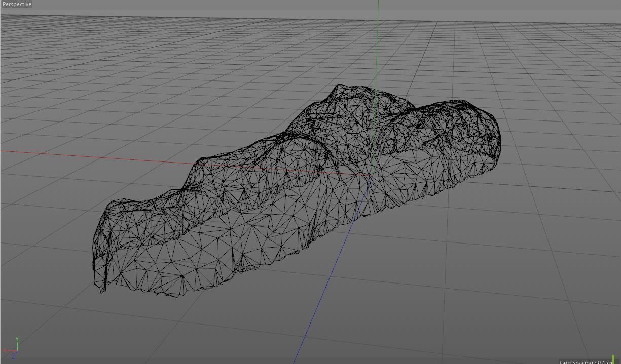Click the XYZ axis orientation gizmo
The image size is (621, 364).
(x=11, y=348)
